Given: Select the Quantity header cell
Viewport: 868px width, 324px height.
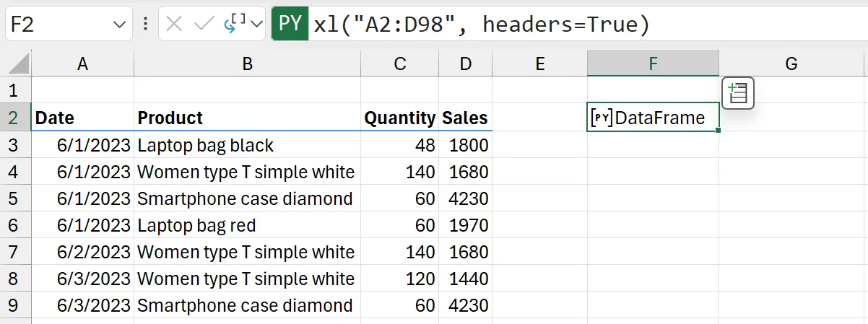Looking at the screenshot, I should click(x=399, y=118).
